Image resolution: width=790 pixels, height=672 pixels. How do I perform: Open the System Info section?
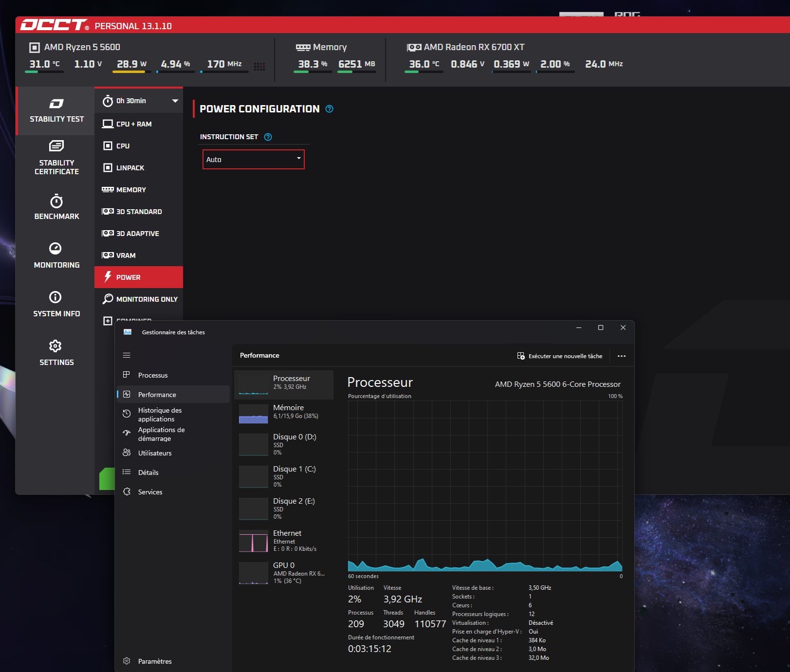(x=56, y=305)
